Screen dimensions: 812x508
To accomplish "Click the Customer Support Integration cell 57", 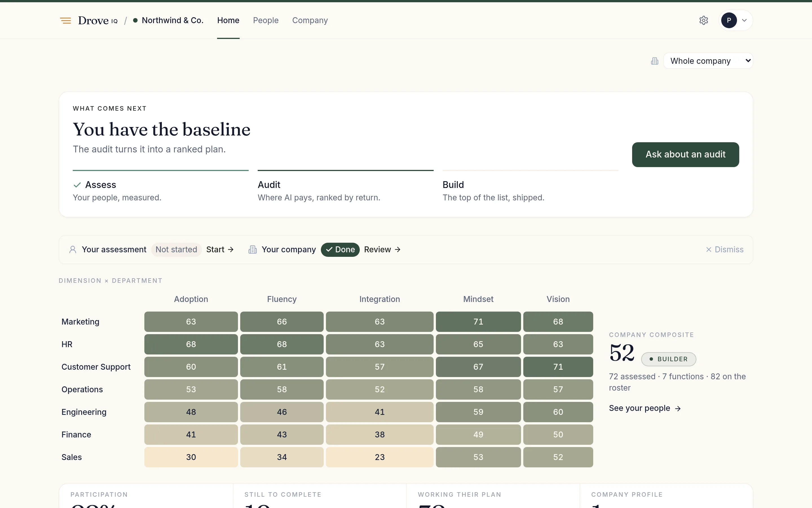I will (379, 367).
